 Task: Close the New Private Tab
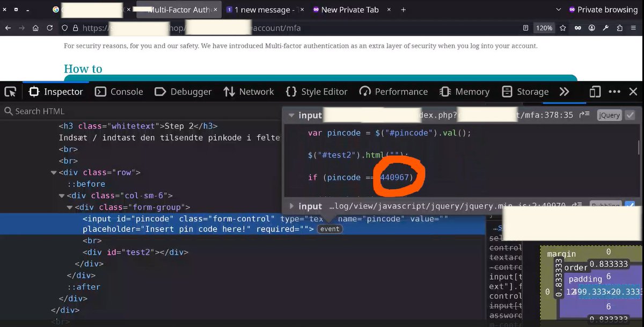(388, 10)
